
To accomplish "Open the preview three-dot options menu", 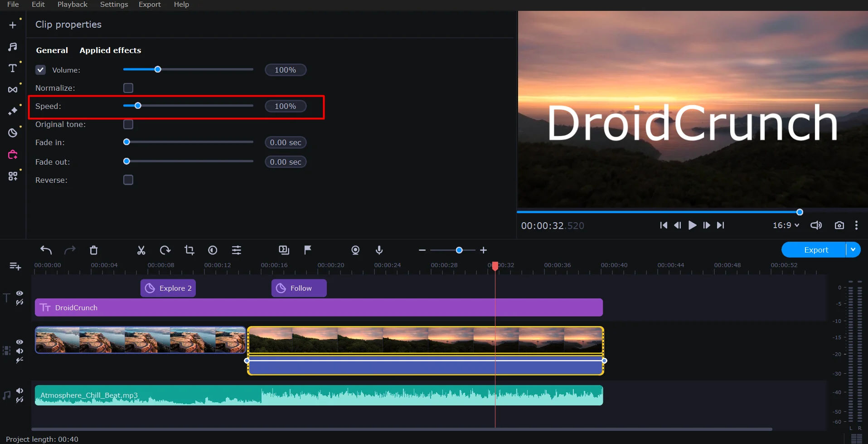I will pyautogui.click(x=856, y=225).
